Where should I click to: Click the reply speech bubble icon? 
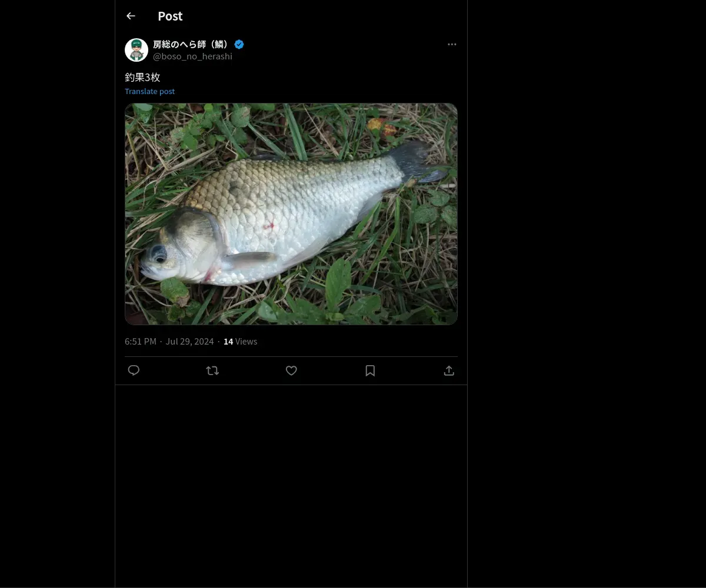(x=134, y=370)
